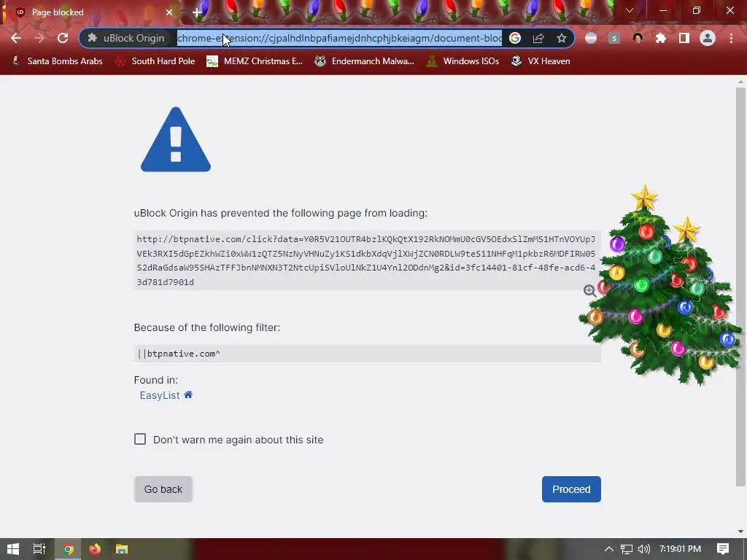Open 'Windows ISOs' bookmark
747x560 pixels.
pyautogui.click(x=462, y=61)
